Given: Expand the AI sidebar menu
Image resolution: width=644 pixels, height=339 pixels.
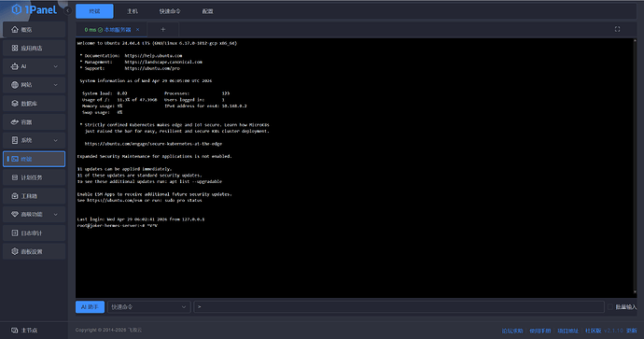Looking at the screenshot, I should coord(56,66).
